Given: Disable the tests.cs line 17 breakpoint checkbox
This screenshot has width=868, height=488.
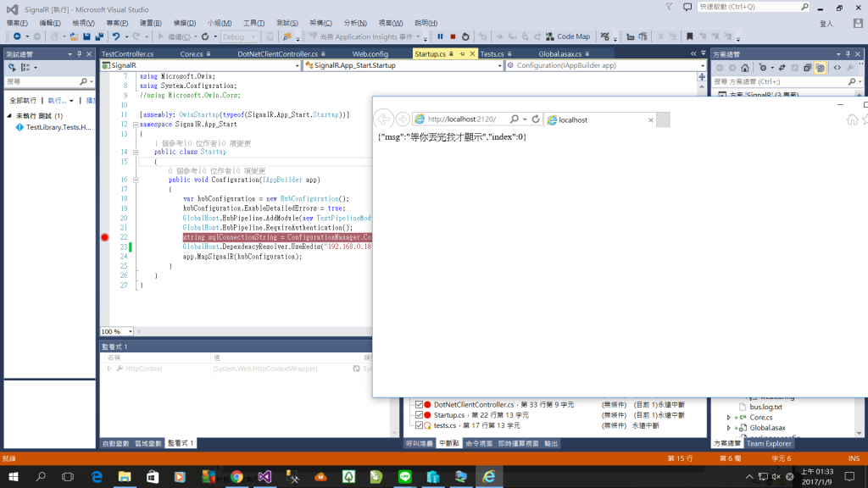Looking at the screenshot, I should pos(419,425).
